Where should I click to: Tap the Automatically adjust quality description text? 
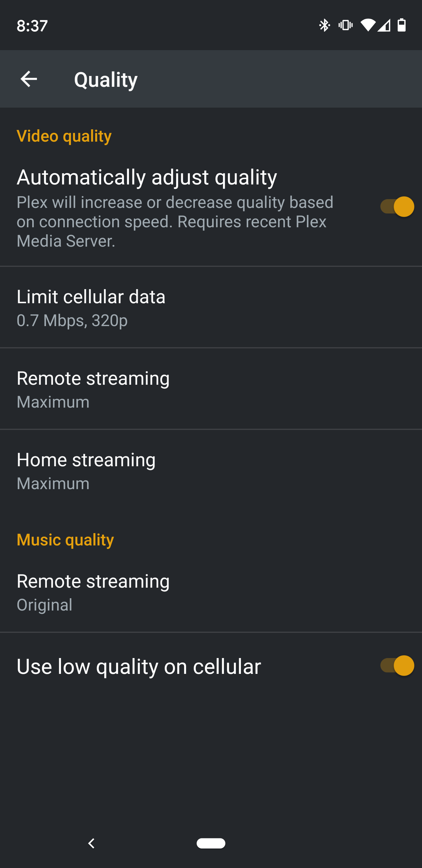coord(175,221)
